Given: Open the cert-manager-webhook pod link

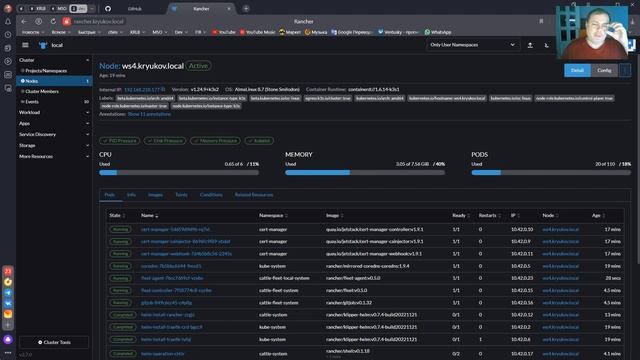Looking at the screenshot, I should 186,254.
